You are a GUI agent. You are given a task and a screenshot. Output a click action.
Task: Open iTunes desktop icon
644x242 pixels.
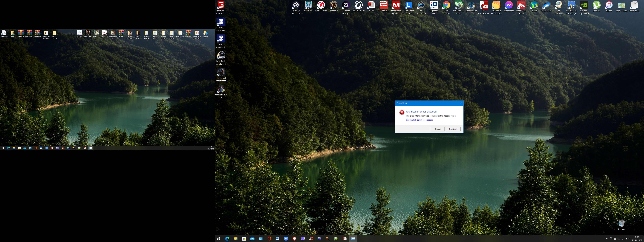click(609, 6)
